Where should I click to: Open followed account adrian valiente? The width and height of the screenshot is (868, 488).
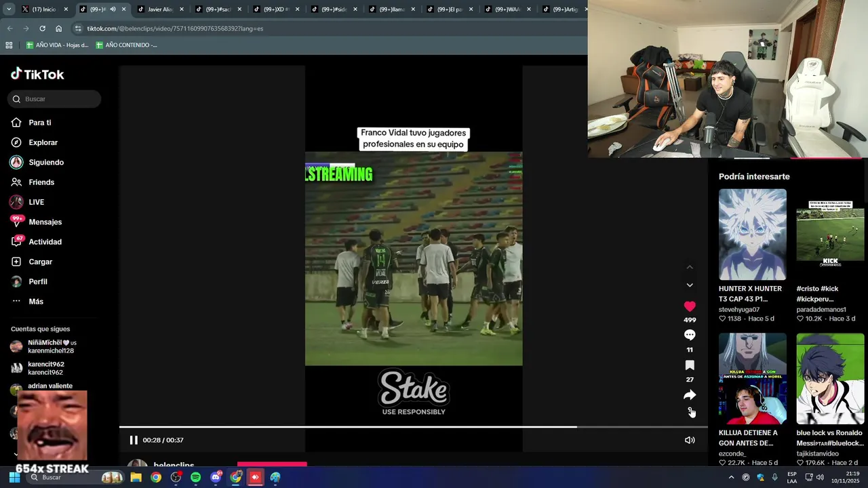pos(50,386)
